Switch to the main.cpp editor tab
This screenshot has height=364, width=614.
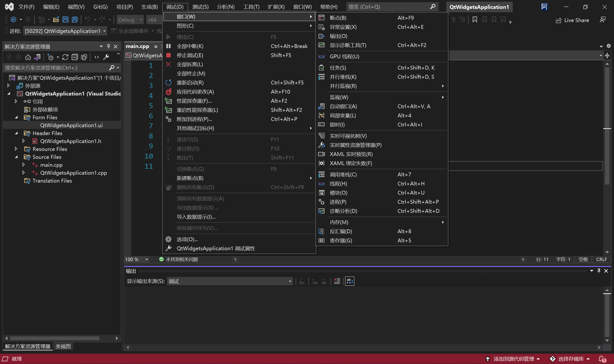137,46
